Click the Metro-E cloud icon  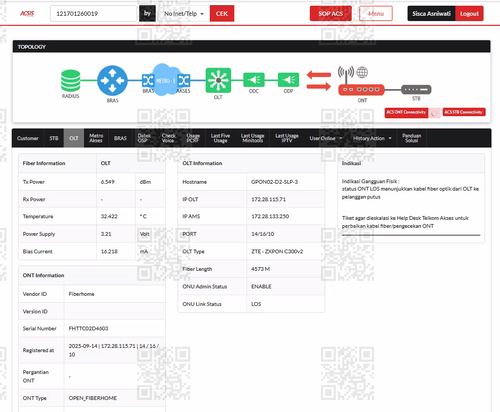tap(166, 80)
